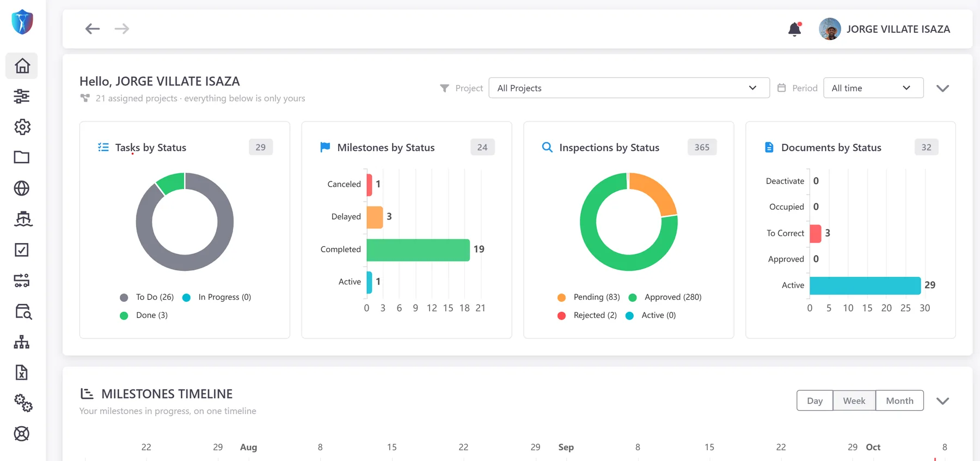Screen dimensions: 980x461
Task: Click the Documents count badge 32
Action: pos(927,147)
